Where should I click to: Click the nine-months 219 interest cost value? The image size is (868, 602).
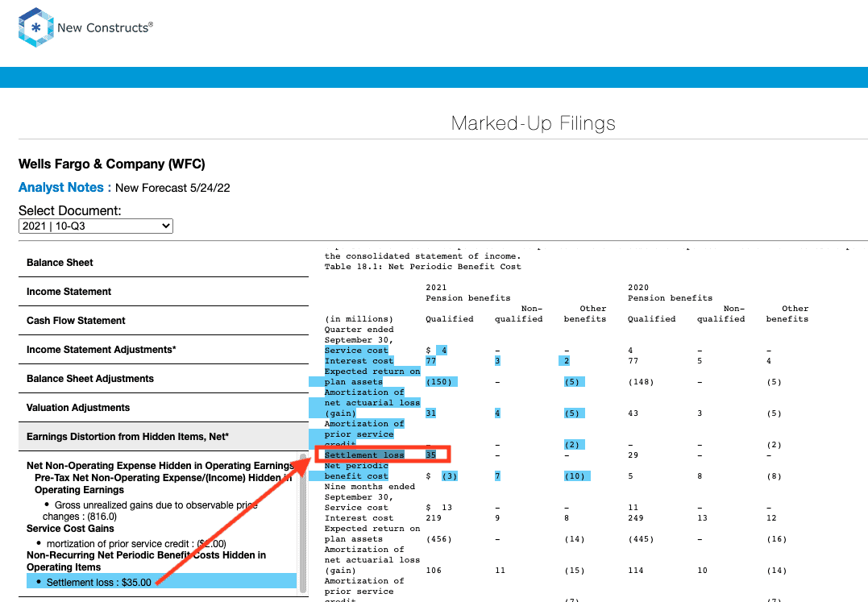point(434,518)
